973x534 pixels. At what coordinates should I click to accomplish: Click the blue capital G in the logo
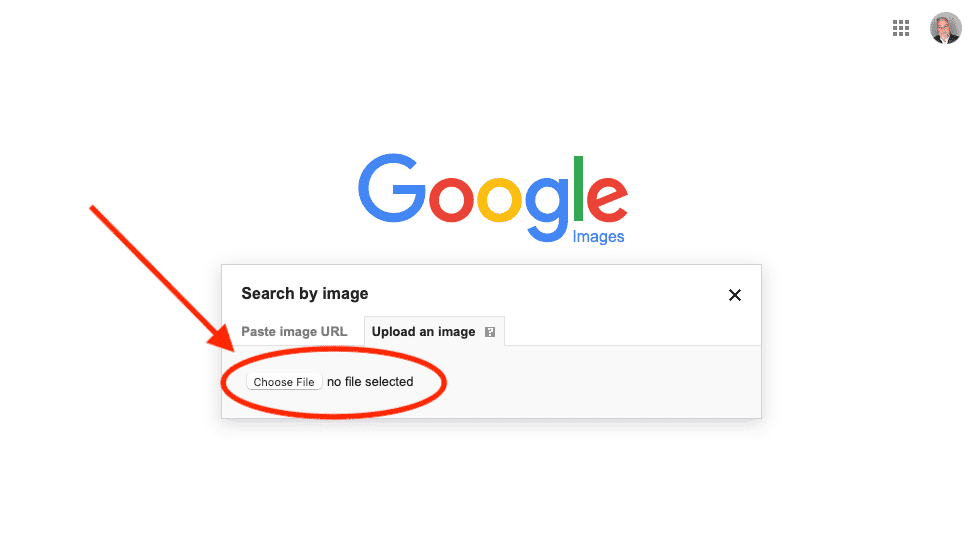391,189
